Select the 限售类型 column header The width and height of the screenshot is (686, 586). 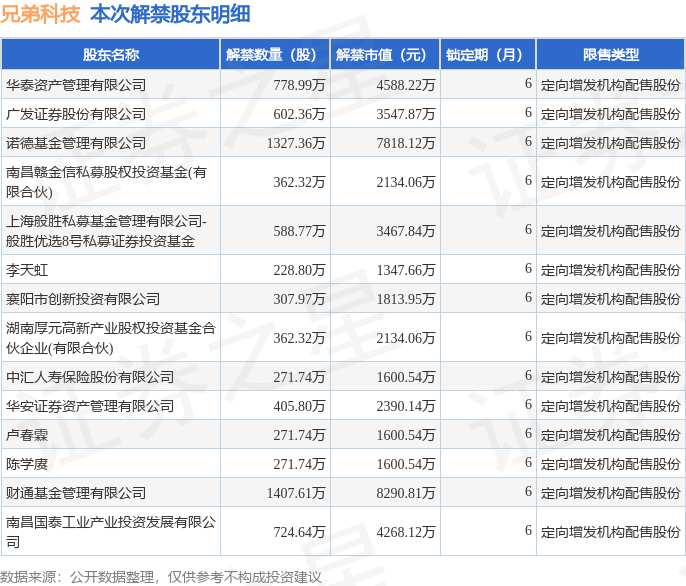[x=610, y=55]
